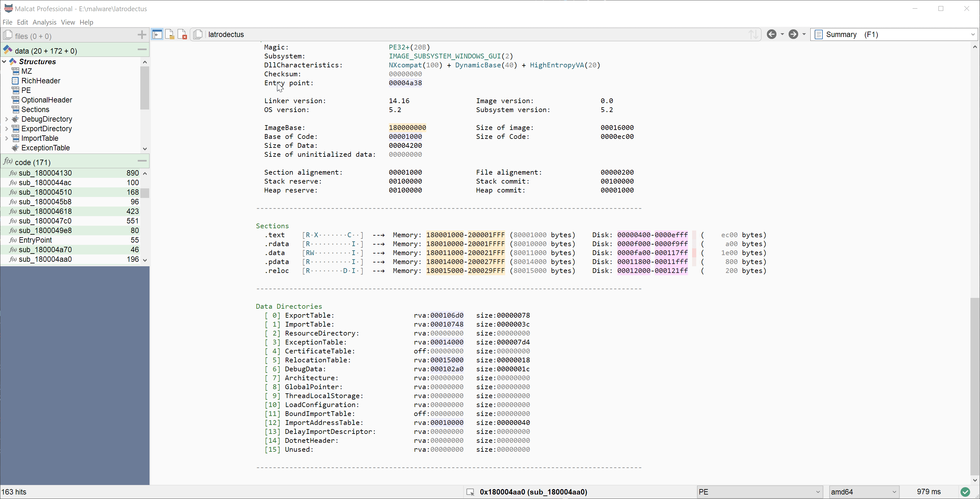The width and height of the screenshot is (980, 499).
Task: Collapse the Structures tree node
Action: click(4, 62)
